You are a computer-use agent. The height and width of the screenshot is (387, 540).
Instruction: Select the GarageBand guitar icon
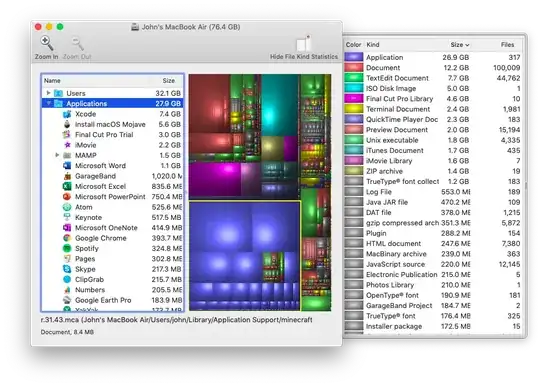[67, 176]
